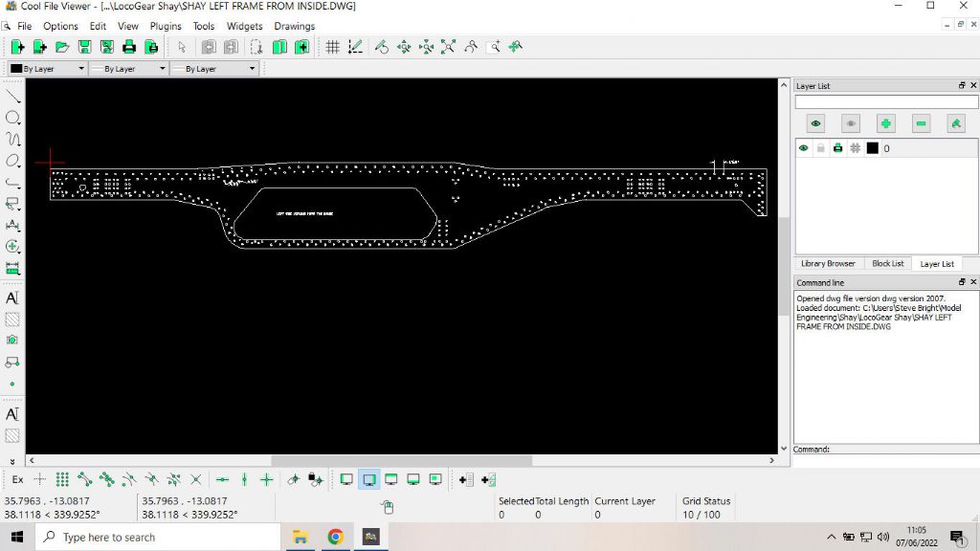Open a file with the green folder icon
This screenshot has height=551, width=980.
tap(62, 47)
